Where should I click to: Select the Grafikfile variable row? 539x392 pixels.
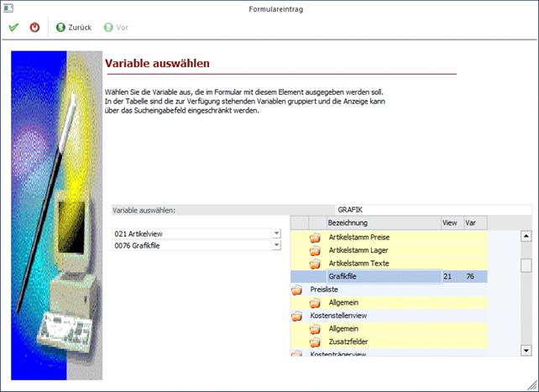point(383,276)
